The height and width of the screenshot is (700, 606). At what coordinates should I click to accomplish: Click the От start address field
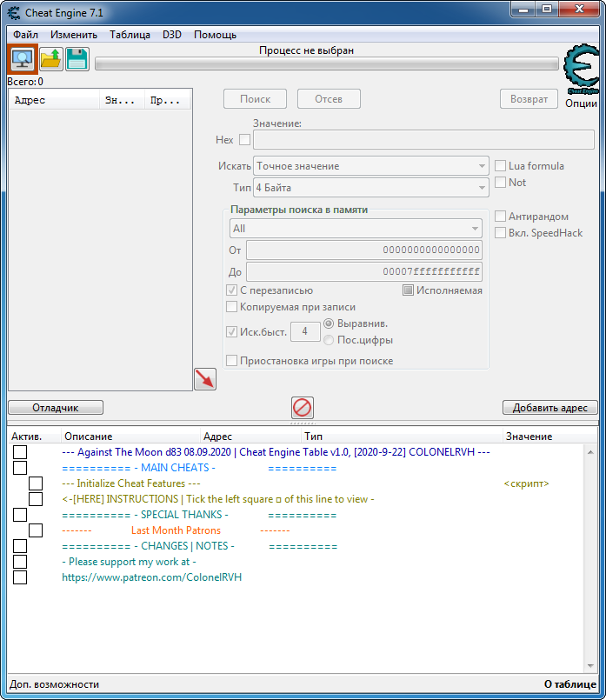(x=364, y=250)
